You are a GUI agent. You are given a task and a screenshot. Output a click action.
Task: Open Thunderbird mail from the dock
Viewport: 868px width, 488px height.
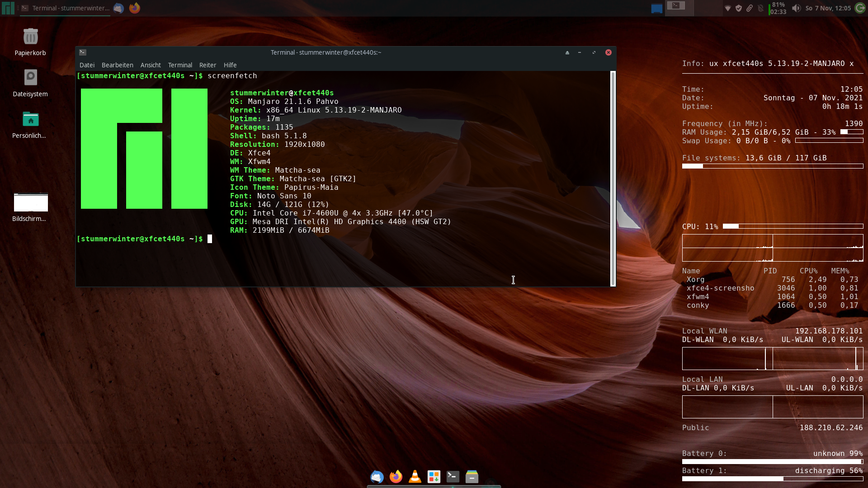tap(377, 477)
